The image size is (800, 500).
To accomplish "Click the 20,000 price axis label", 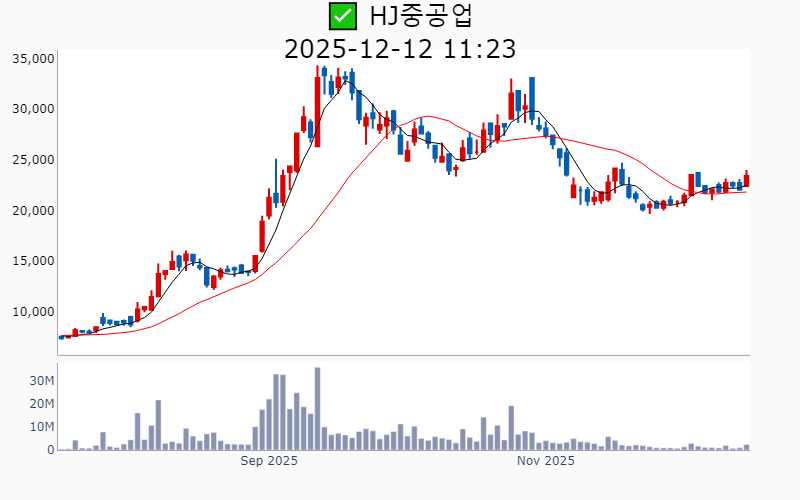I will pos(32,211).
